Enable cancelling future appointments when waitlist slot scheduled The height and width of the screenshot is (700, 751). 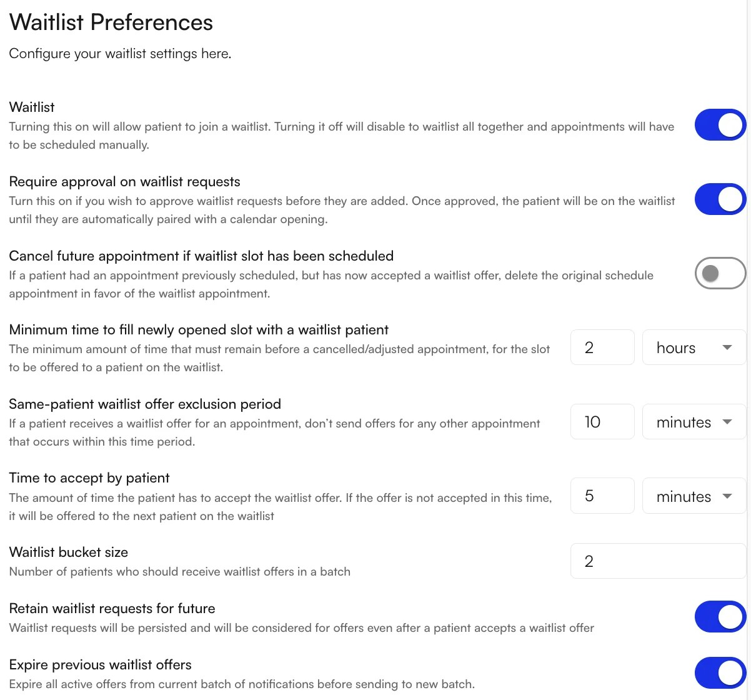pyautogui.click(x=720, y=273)
